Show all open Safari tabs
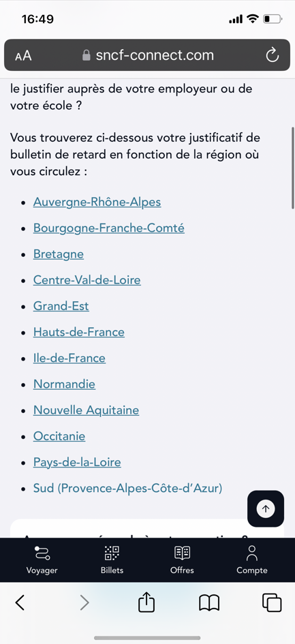Screen dimensions: 295x644 (272, 602)
